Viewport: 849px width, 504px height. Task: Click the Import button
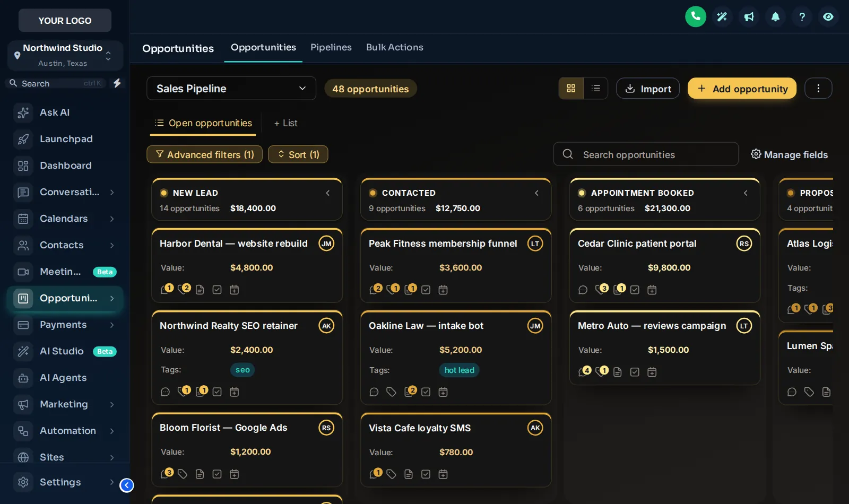pos(648,89)
